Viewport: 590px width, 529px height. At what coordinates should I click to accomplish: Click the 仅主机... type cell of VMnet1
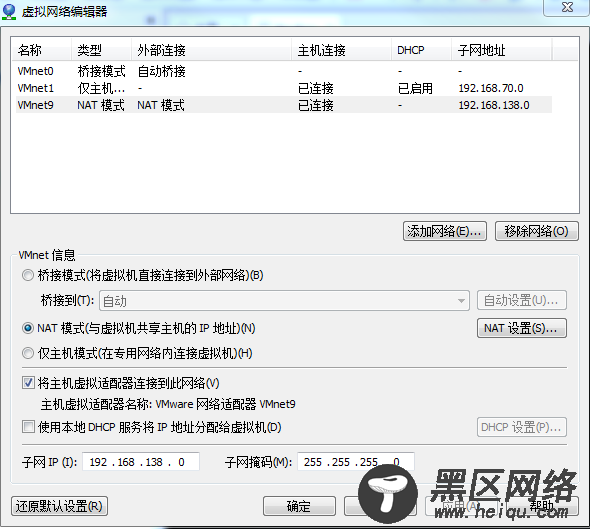[101, 88]
